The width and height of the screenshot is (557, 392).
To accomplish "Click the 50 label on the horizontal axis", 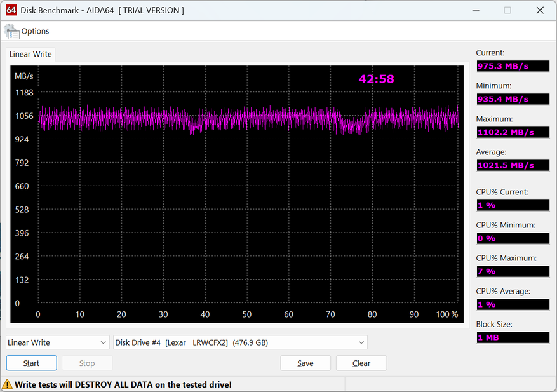I will tap(247, 314).
